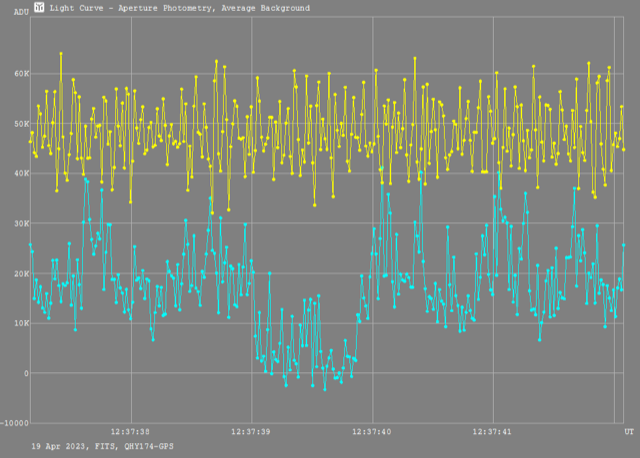
Task: Click the 0 y-axis label
Action: click(x=27, y=373)
